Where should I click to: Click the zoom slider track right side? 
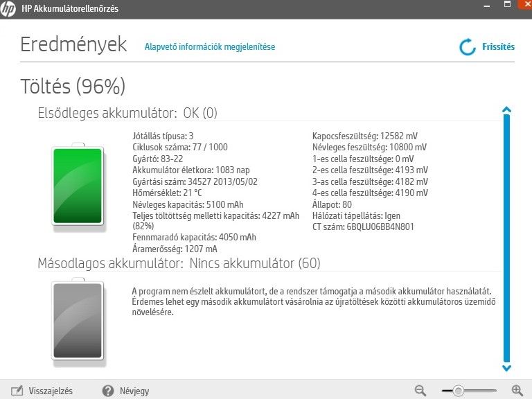tap(480, 391)
